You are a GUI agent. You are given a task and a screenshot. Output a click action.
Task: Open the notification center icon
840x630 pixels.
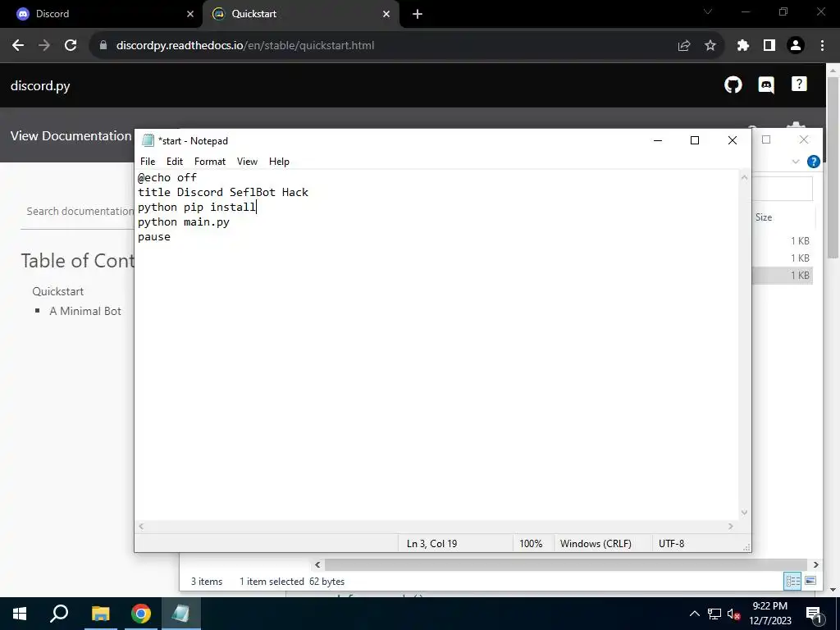point(814,614)
